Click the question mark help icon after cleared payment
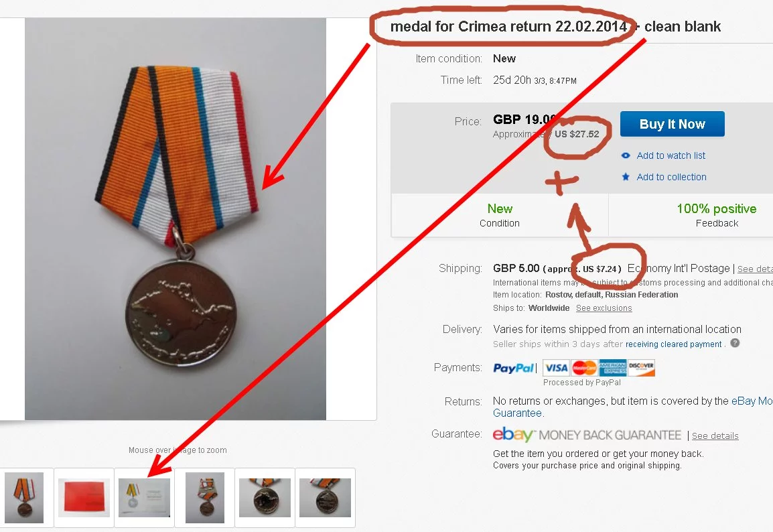773x532 pixels. (735, 343)
